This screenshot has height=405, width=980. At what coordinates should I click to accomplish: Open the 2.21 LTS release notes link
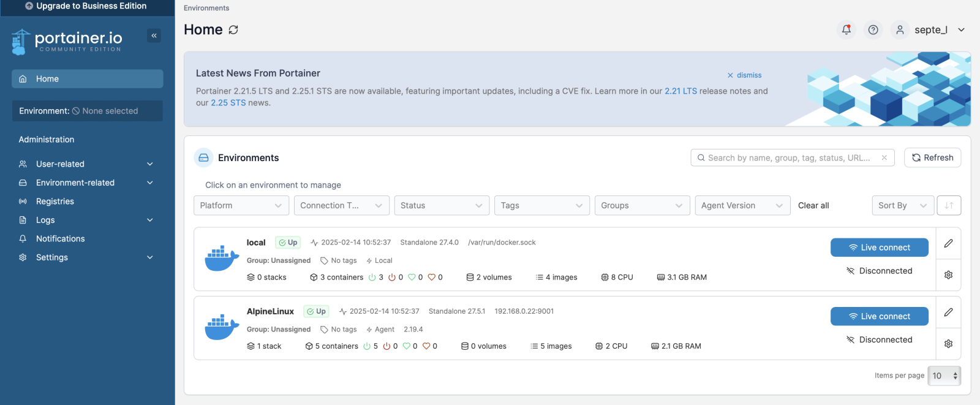[680, 91]
